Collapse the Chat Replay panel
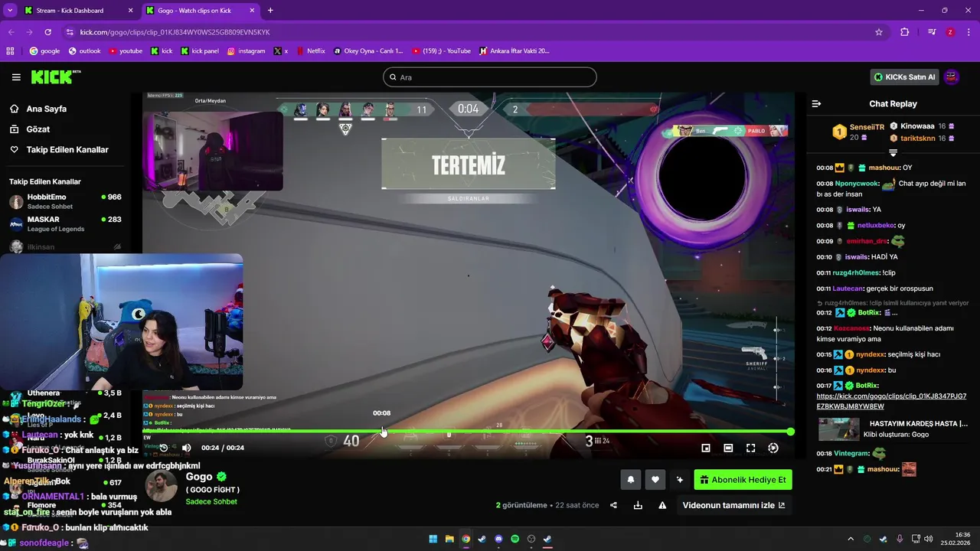This screenshot has width=980, height=551. pyautogui.click(x=816, y=103)
